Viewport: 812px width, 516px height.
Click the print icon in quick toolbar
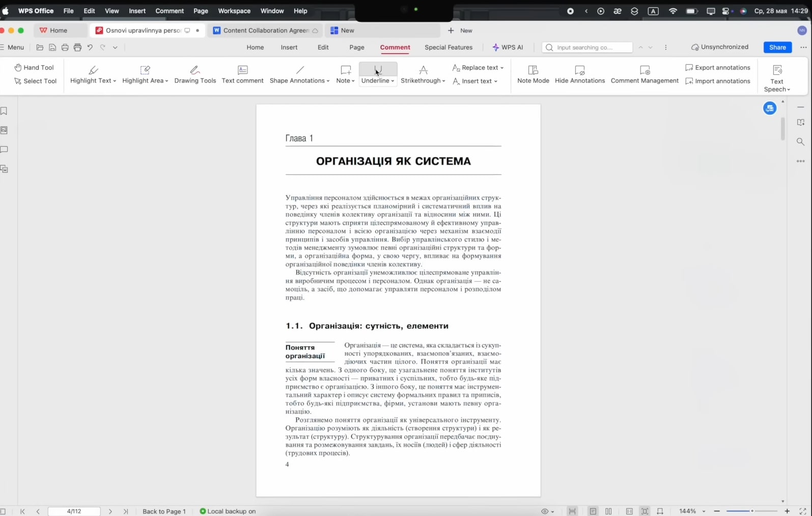click(65, 47)
